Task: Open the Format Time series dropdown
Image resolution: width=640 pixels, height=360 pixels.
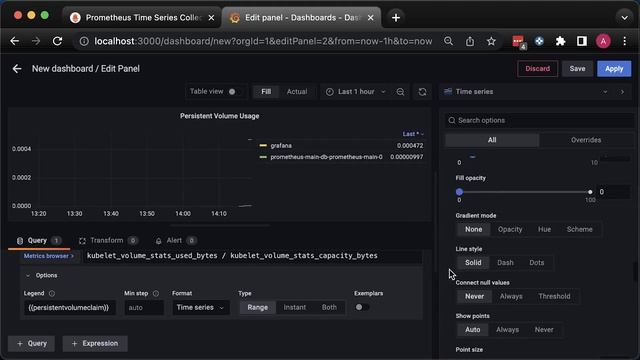Action: tap(200, 307)
